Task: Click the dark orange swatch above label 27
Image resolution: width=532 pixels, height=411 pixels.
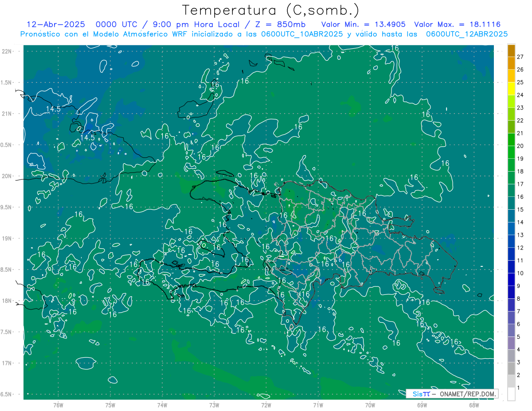Action: 511,50
